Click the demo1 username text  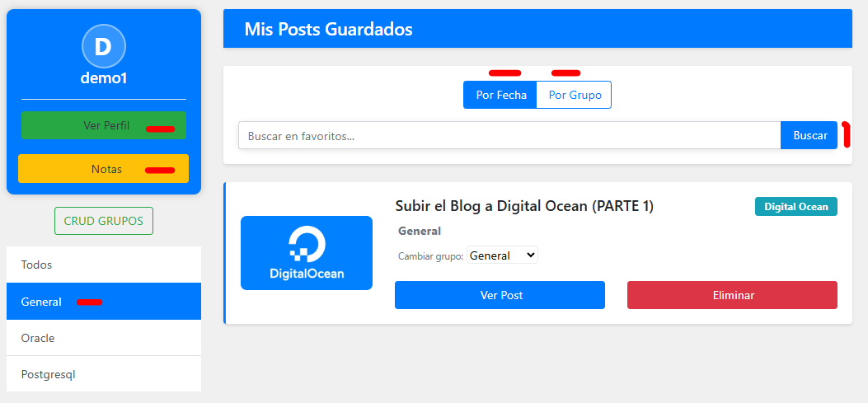pyautogui.click(x=103, y=78)
